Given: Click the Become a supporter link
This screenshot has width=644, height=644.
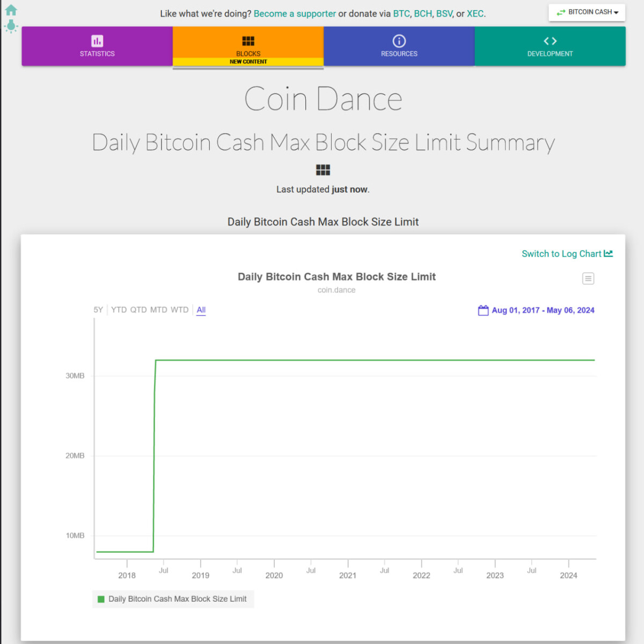Looking at the screenshot, I should tap(295, 14).
